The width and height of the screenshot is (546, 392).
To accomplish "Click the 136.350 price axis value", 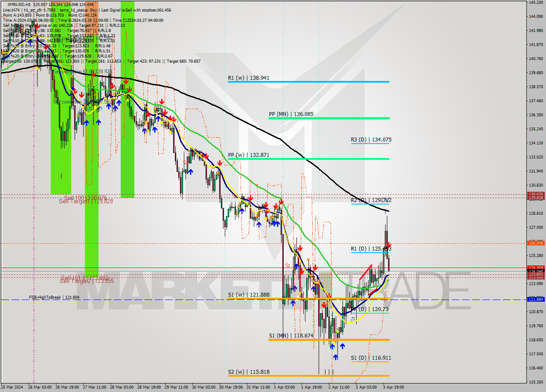I will coord(537,115).
